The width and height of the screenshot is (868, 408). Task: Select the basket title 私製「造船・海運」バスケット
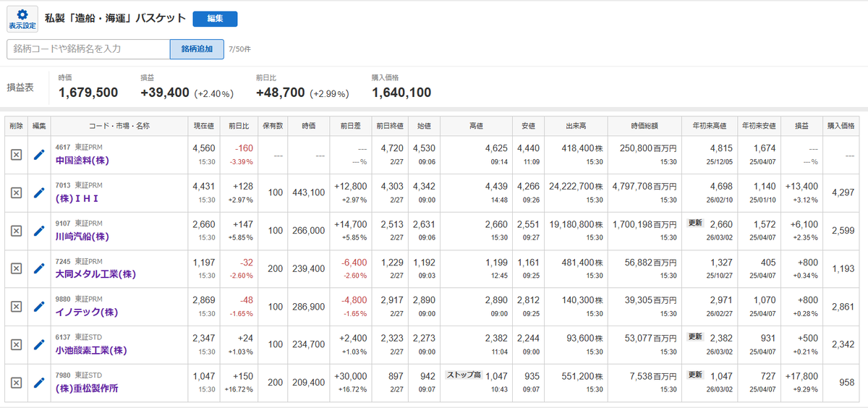(x=115, y=19)
